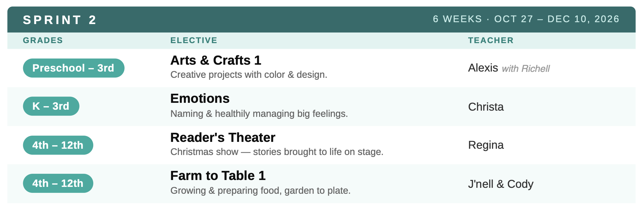Click the K – 3rd grade badge
Image resolution: width=644 pixels, height=210 pixels.
(x=51, y=106)
